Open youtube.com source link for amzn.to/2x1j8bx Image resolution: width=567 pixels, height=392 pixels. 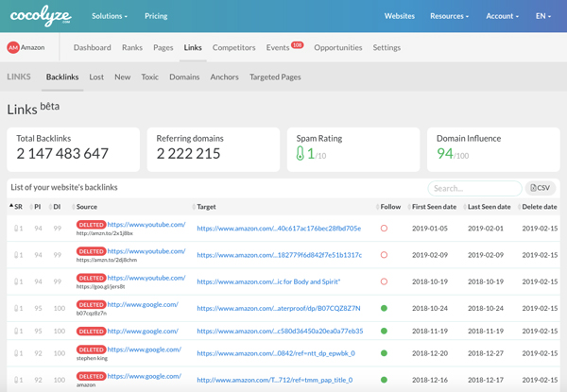click(146, 225)
